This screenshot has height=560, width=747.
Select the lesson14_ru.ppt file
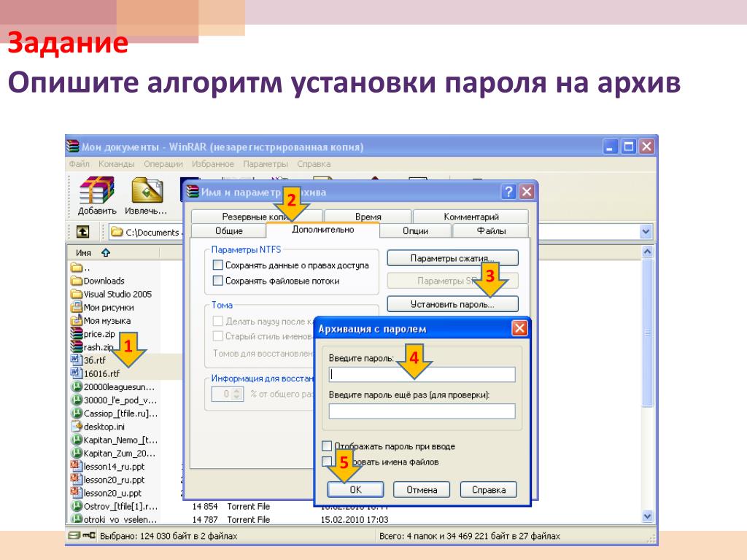[x=108, y=467]
